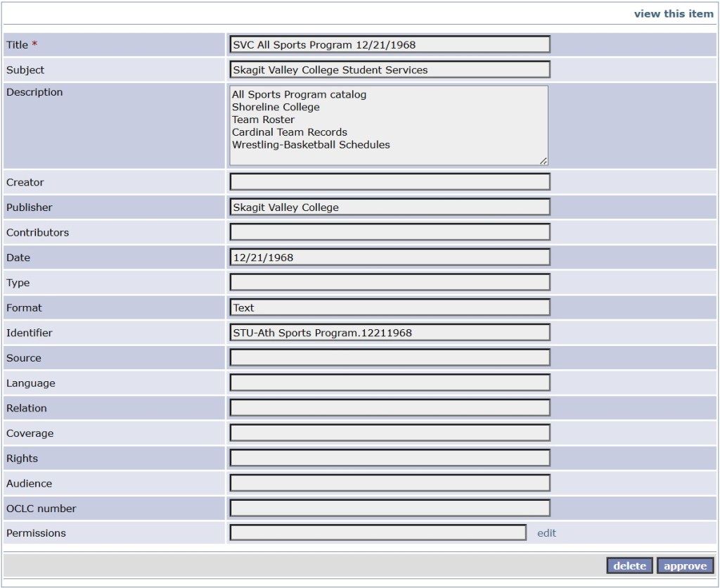Select the empty Type field

389,283
